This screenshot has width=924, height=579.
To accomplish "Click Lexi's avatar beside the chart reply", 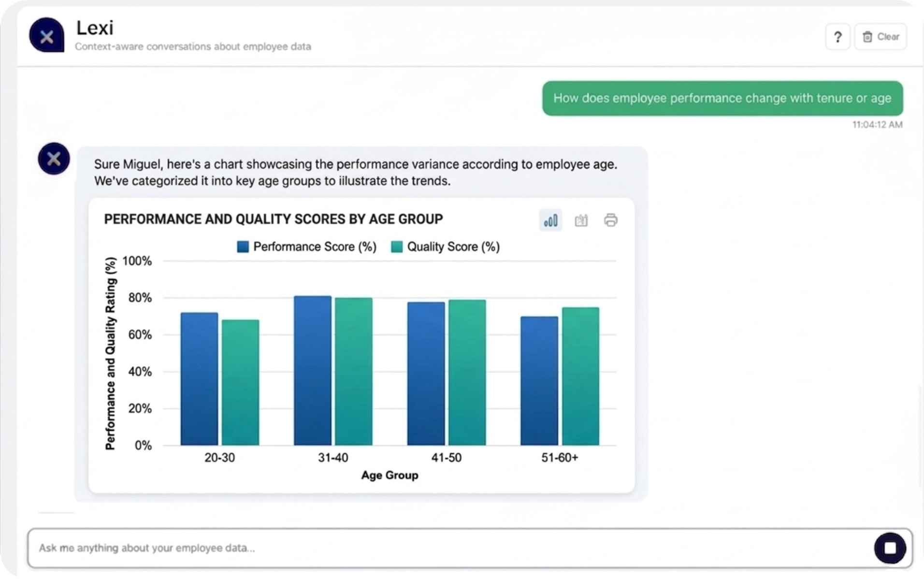I will coord(54,159).
